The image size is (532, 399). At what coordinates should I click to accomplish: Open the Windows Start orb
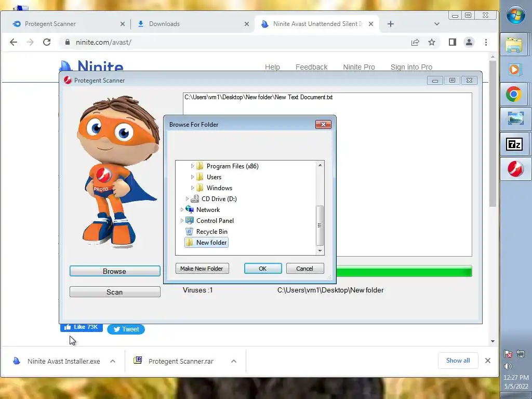click(515, 15)
